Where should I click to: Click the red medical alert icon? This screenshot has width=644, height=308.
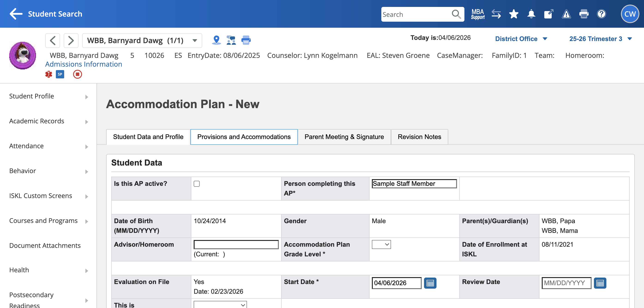pyautogui.click(x=48, y=74)
